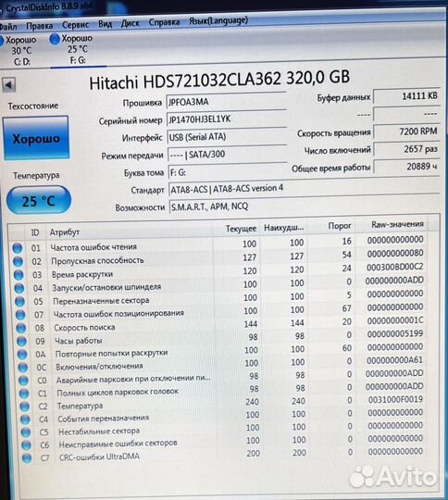The image size is (448, 500).
Task: Click the Скорость вращения value 7200 RPM
Action: tap(407, 131)
